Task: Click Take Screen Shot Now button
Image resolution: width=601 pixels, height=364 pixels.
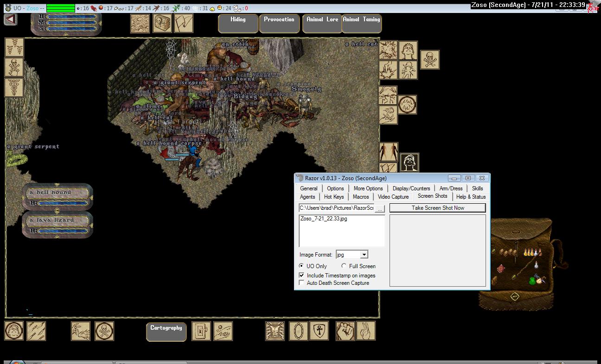Action: click(x=438, y=208)
